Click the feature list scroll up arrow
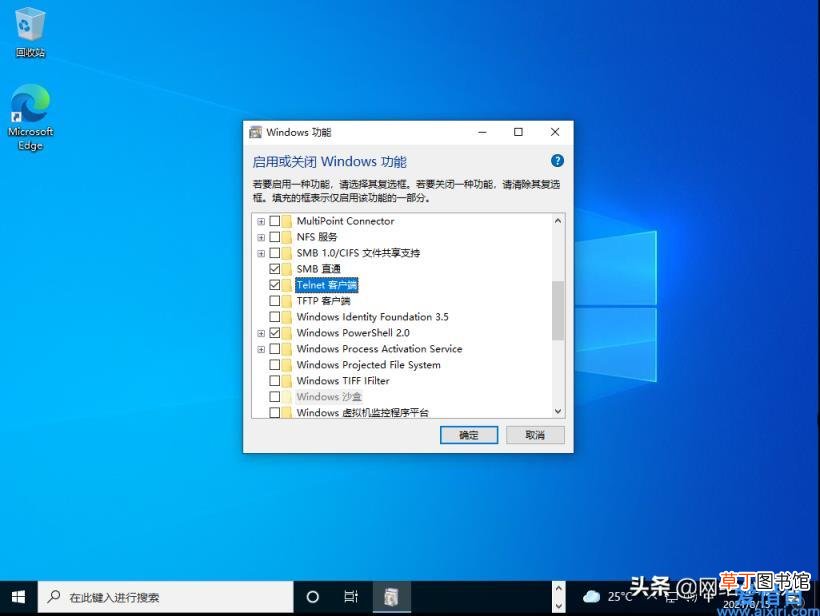This screenshot has width=820, height=616. (x=558, y=221)
